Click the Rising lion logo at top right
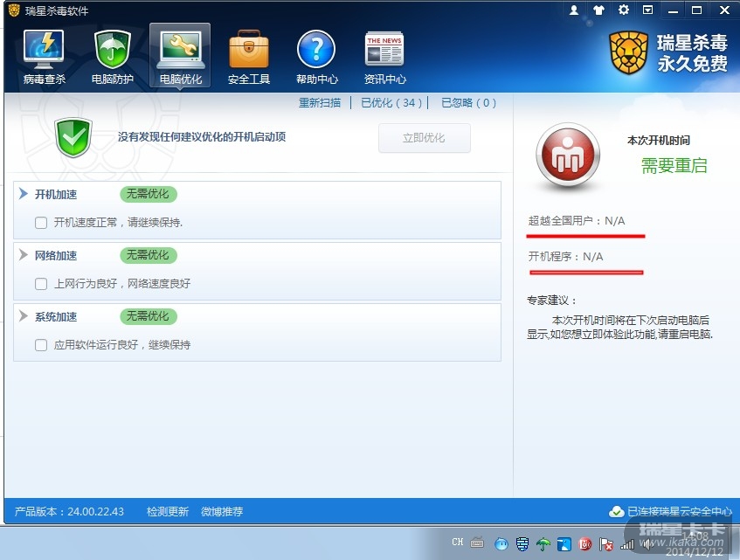This screenshot has height=560, width=740. coord(628,52)
